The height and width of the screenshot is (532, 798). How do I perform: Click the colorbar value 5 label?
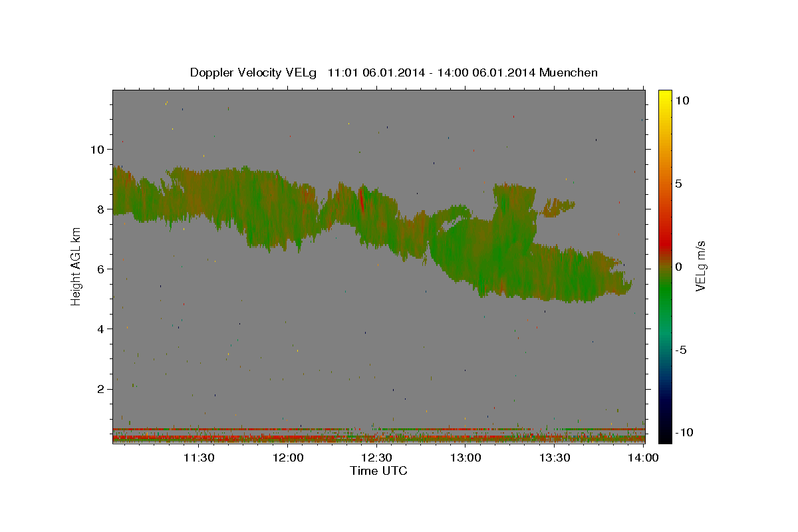pyautogui.click(x=678, y=183)
